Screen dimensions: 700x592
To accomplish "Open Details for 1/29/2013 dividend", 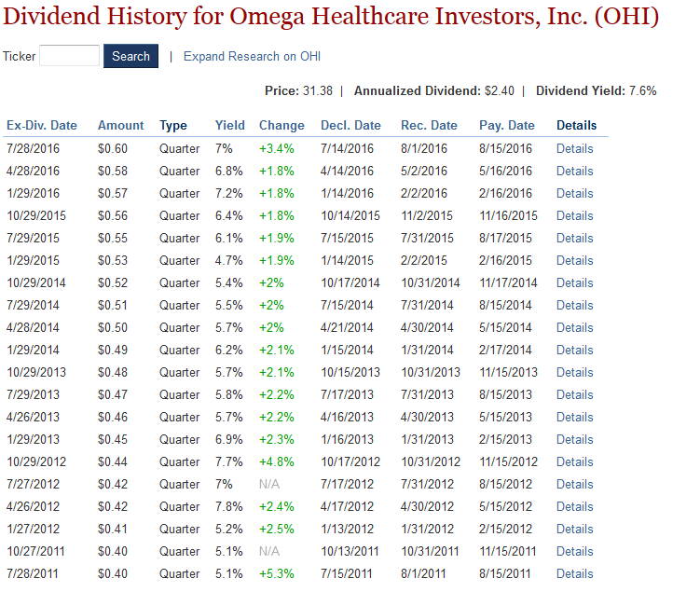I will tap(574, 439).
